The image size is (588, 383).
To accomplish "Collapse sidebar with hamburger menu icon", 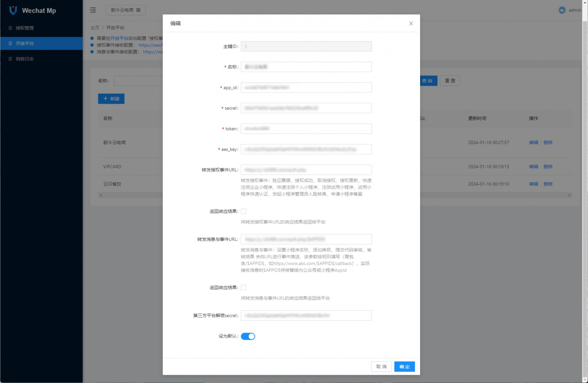I will pos(93,10).
